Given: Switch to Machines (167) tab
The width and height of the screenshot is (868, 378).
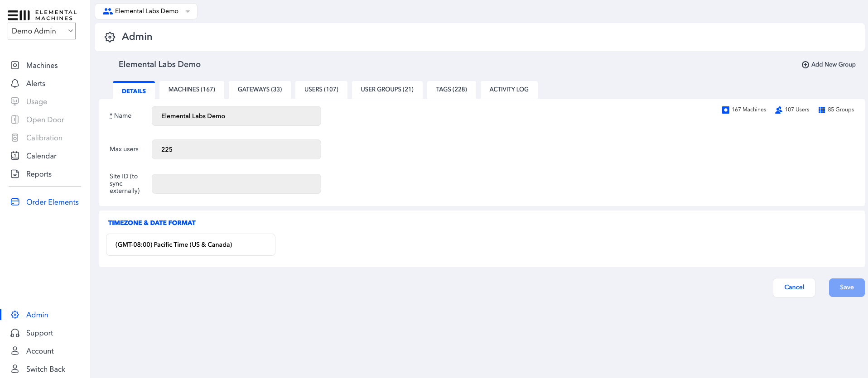Looking at the screenshot, I should (192, 90).
